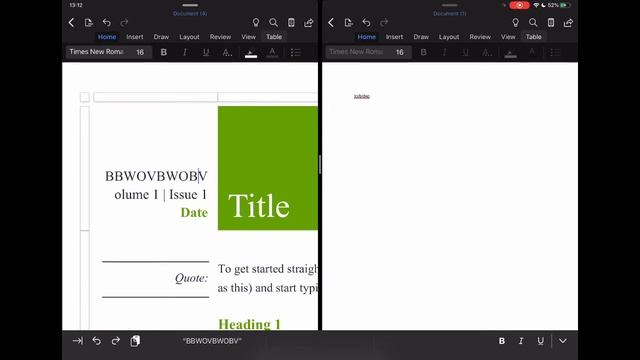Toggle Italic in left window ribbon
The width and height of the screenshot is (640, 360).
coord(185,52)
